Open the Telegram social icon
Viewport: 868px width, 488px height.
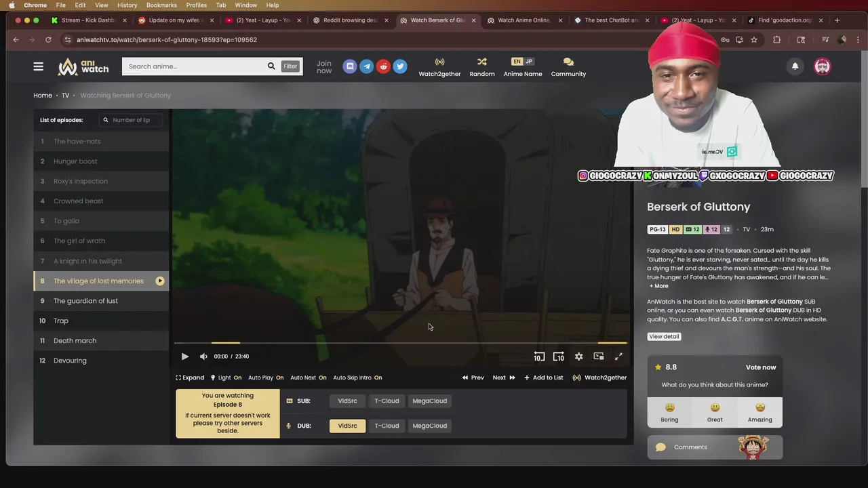367,66
